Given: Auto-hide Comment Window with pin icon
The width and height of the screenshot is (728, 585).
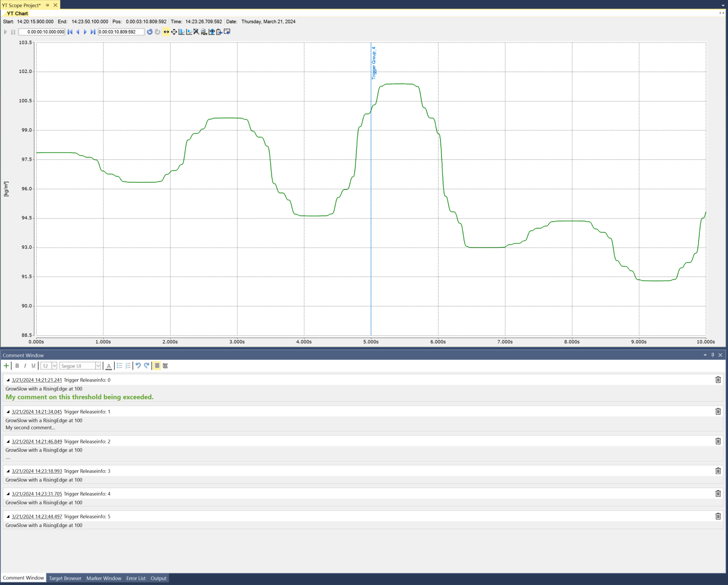Looking at the screenshot, I should (x=713, y=355).
